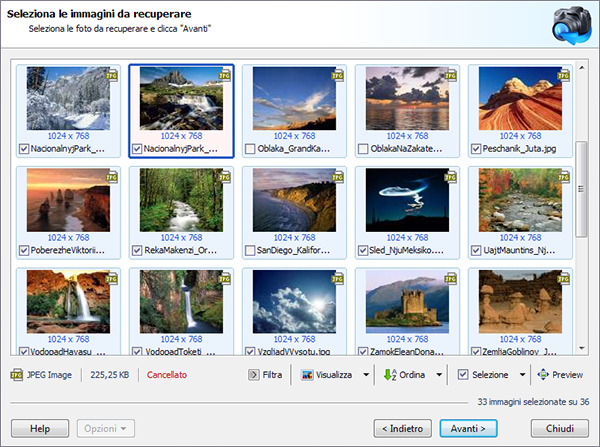The height and width of the screenshot is (447, 600).
Task: Click JPG badge on SanDiego_Kalifor thumbnail
Action: [338, 177]
